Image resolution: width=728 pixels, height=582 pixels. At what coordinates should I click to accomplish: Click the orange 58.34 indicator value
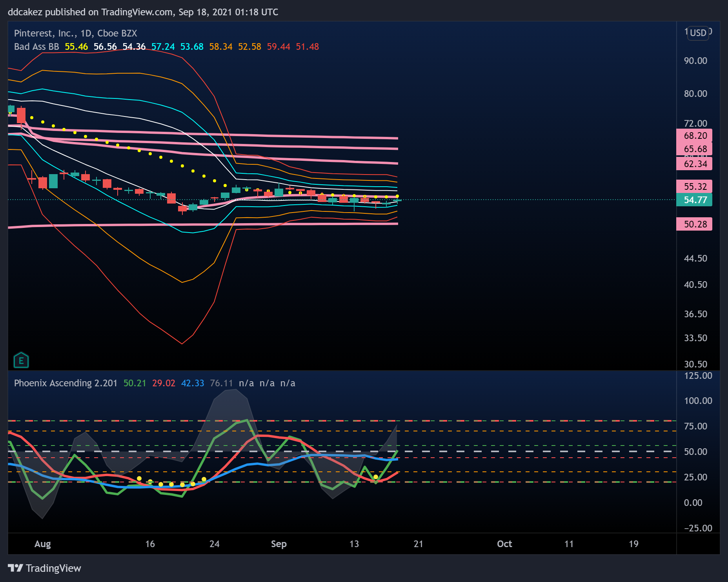pos(221,47)
